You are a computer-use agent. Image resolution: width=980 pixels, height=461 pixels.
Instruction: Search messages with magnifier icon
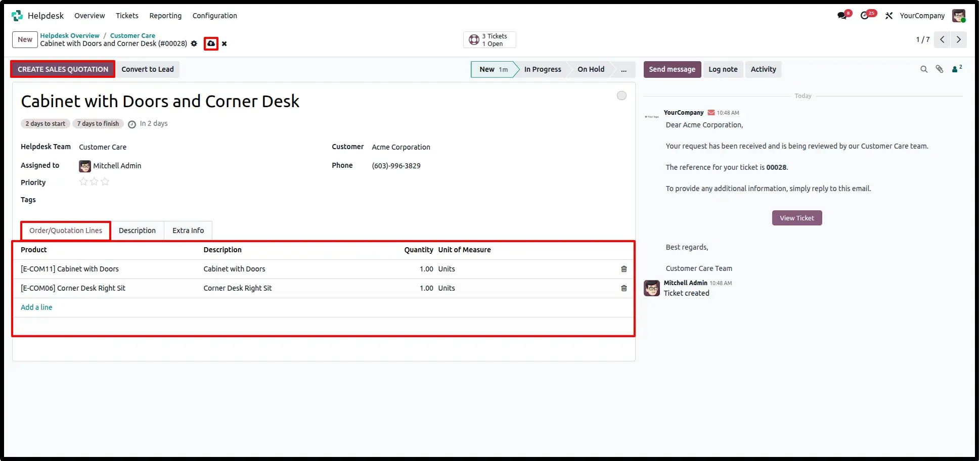pos(924,69)
